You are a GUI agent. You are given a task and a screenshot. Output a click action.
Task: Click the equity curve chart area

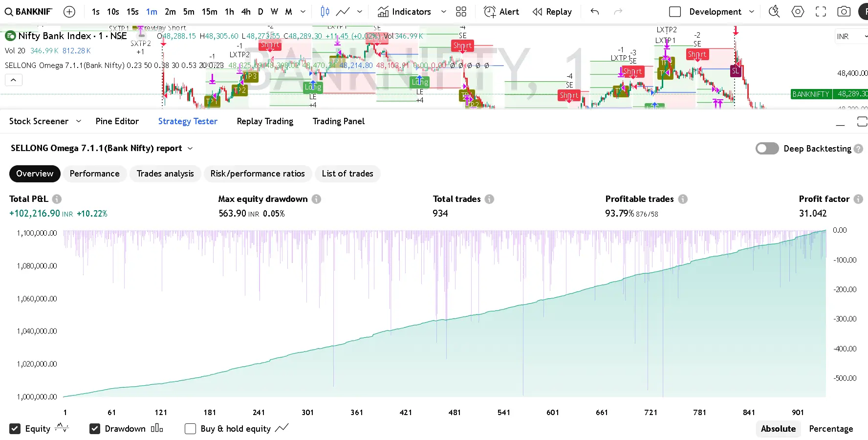(445, 313)
